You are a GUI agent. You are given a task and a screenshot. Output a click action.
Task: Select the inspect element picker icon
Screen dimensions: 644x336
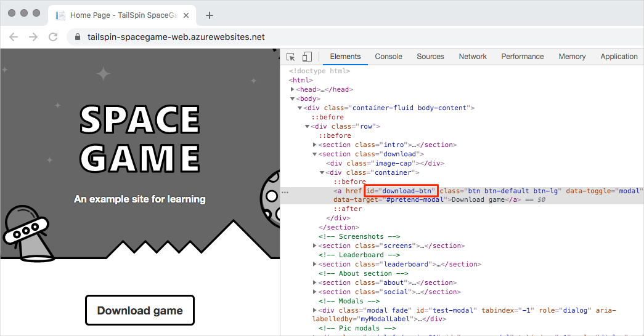click(291, 57)
